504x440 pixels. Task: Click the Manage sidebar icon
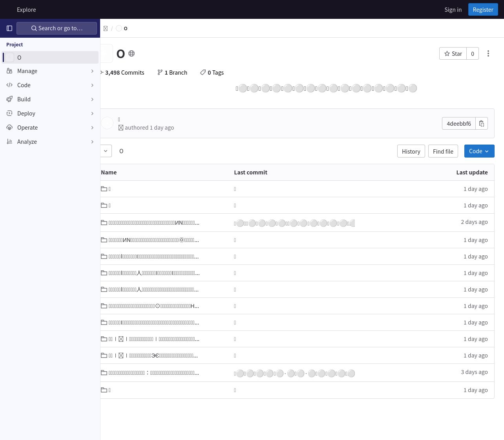[9, 71]
